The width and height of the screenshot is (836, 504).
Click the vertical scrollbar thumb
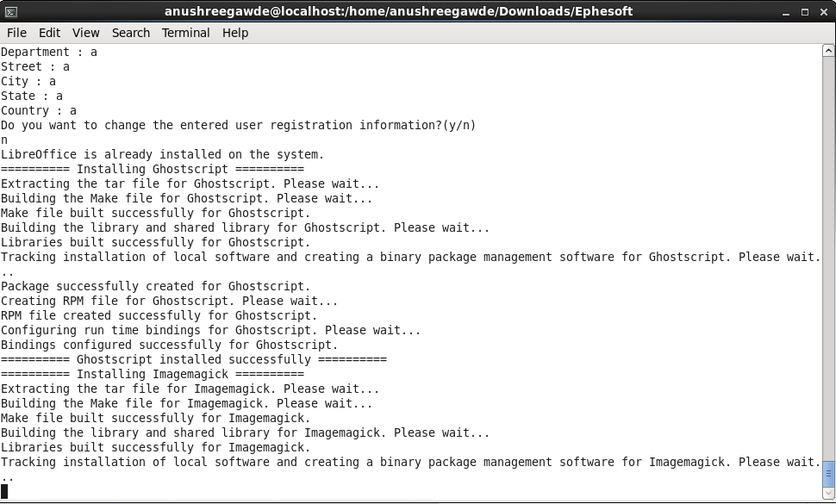(828, 475)
